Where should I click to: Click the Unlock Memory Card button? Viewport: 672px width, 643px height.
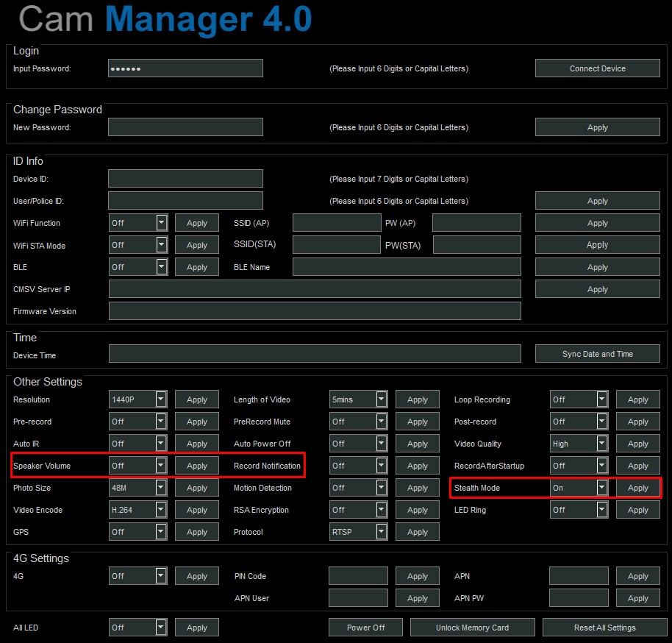point(472,627)
